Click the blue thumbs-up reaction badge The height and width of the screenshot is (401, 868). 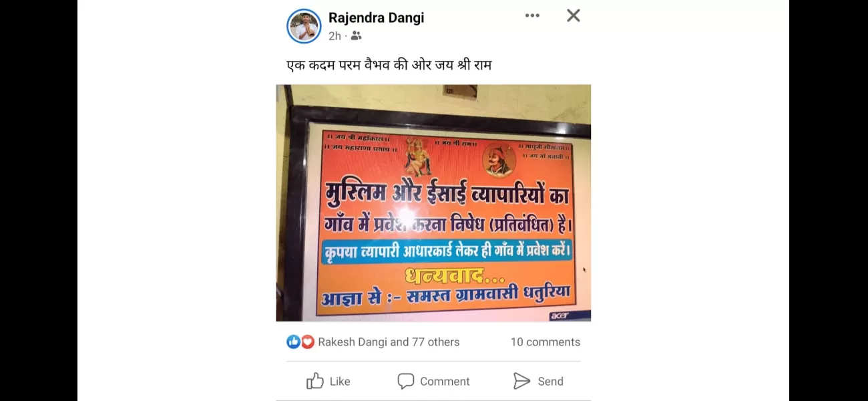coord(293,342)
